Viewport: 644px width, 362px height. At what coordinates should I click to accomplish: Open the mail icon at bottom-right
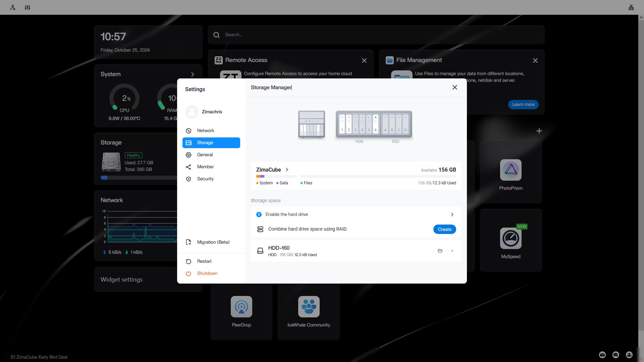coord(602,355)
